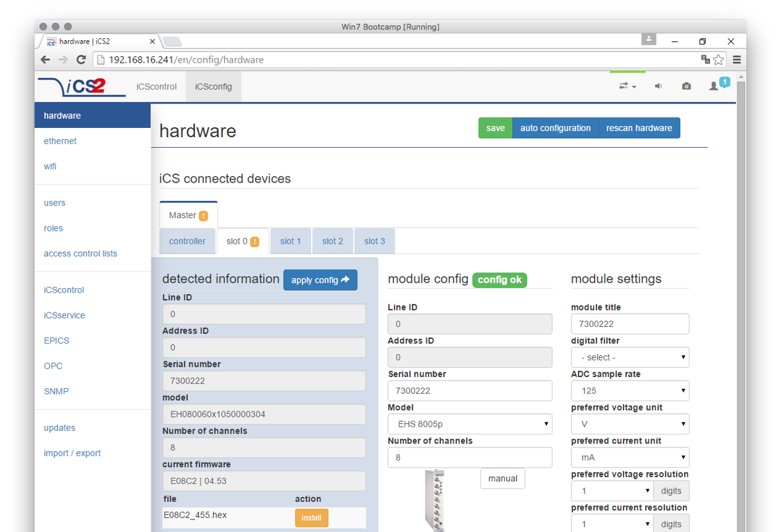Open the user account icon with badge

click(715, 86)
